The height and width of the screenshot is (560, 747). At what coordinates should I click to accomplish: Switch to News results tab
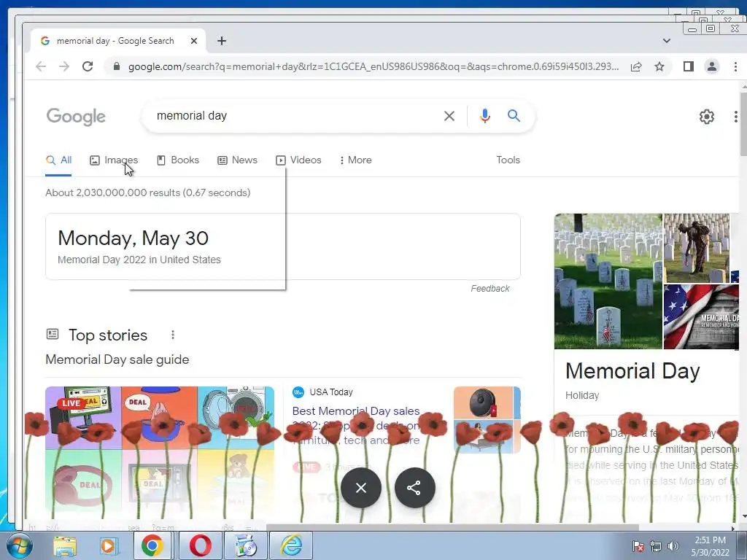[237, 160]
